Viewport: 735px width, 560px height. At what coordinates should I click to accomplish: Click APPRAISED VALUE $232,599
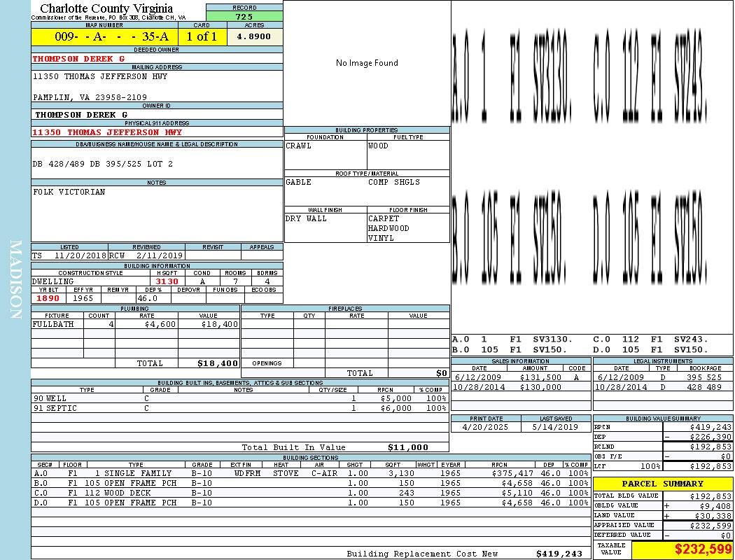(x=710, y=526)
